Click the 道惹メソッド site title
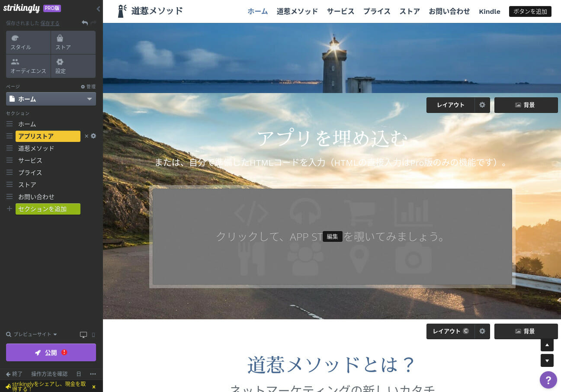Screen dimensions: 561x392 click(x=157, y=11)
